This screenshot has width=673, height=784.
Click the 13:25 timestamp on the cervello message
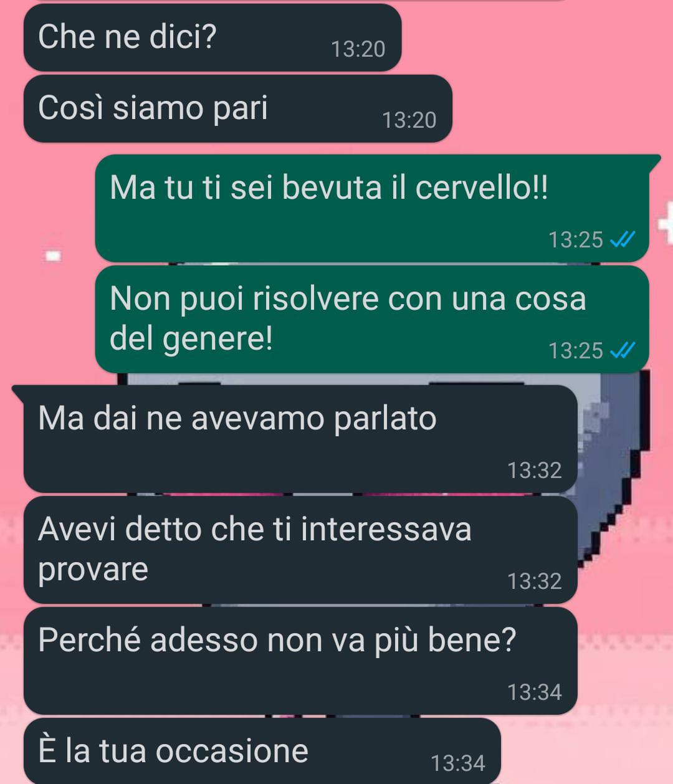tap(576, 239)
